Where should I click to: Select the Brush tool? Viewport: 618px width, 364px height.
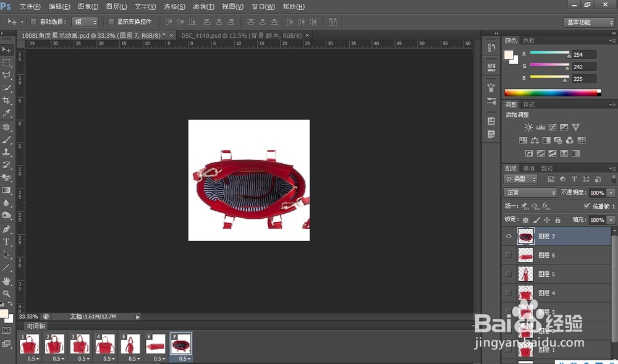point(7,140)
